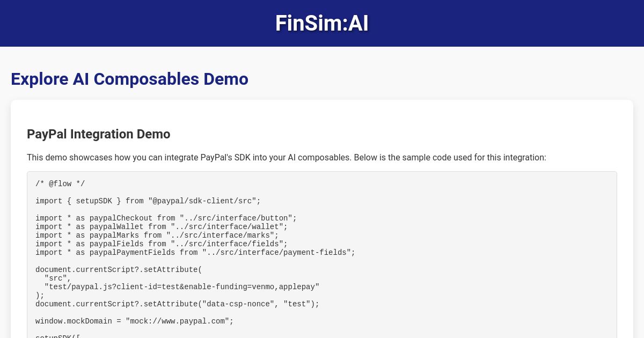Click the demo description paragraph text
This screenshot has height=338, width=644.
point(287,157)
